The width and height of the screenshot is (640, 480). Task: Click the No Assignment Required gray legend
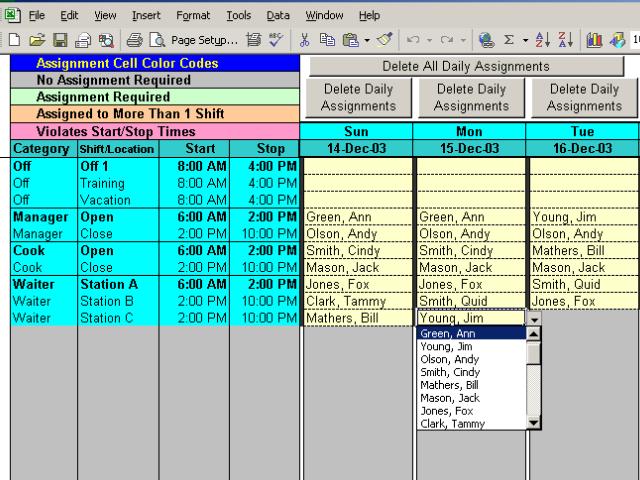(155, 80)
